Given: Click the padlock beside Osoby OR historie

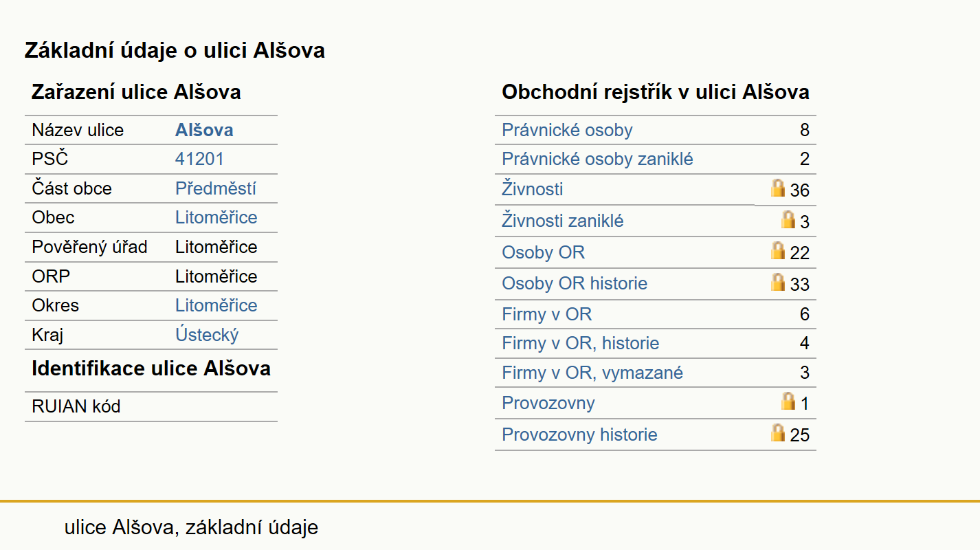Looking at the screenshot, I should pyautogui.click(x=778, y=282).
